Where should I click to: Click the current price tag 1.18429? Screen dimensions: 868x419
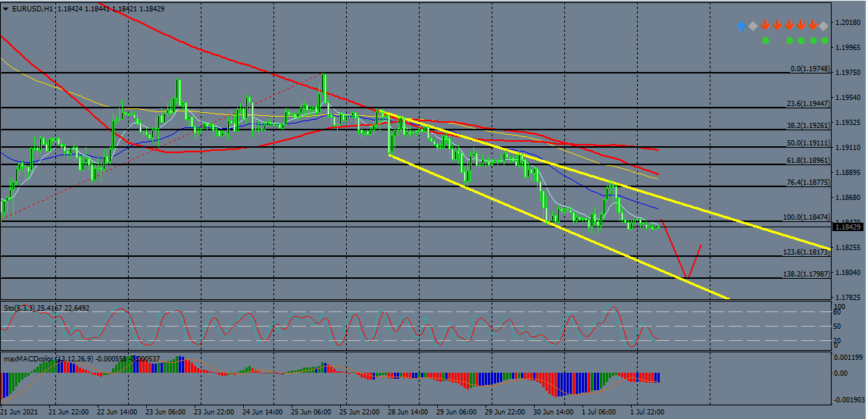(848, 227)
